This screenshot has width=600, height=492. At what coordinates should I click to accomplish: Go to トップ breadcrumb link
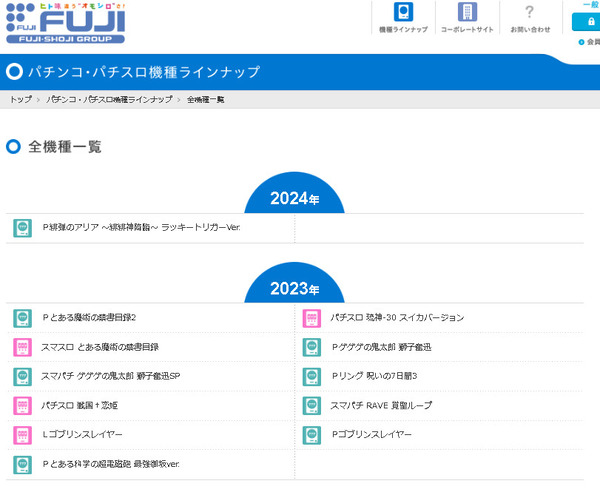point(21,99)
